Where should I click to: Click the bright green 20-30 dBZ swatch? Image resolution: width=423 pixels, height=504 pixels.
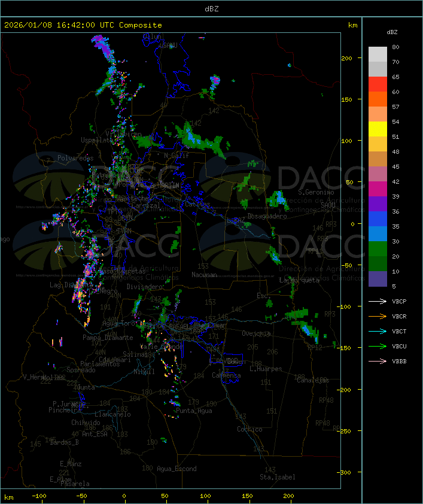pos(378,249)
